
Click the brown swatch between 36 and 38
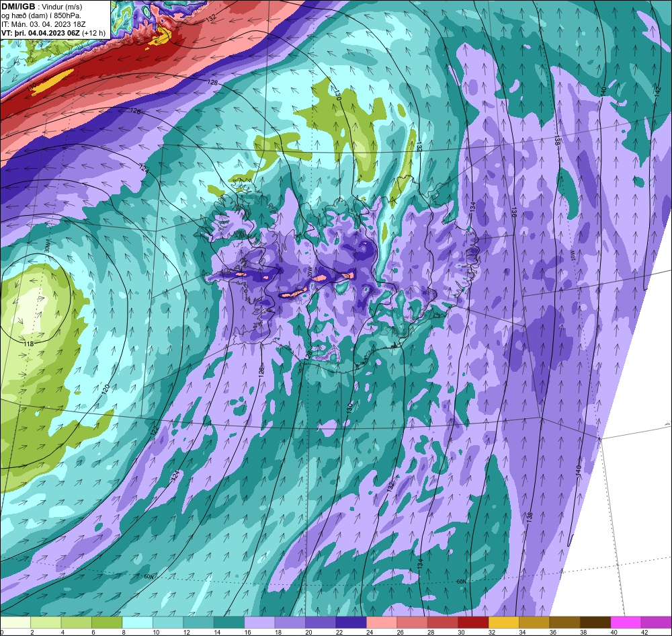(565, 623)
